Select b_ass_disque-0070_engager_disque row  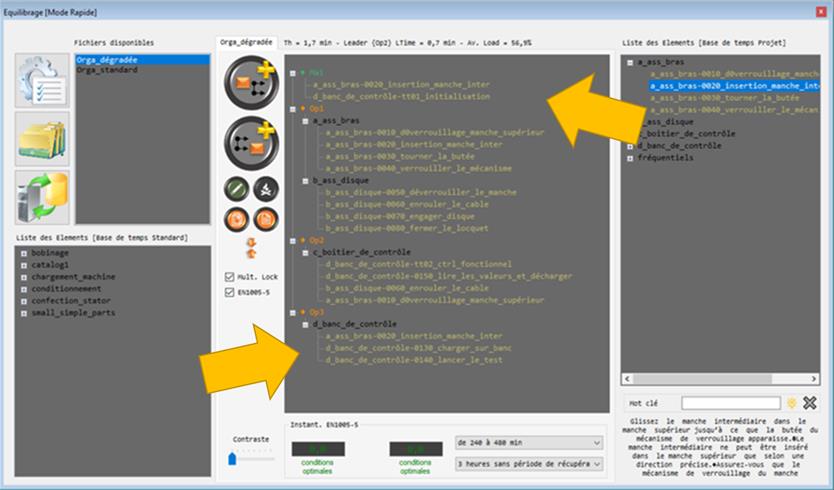(x=400, y=216)
